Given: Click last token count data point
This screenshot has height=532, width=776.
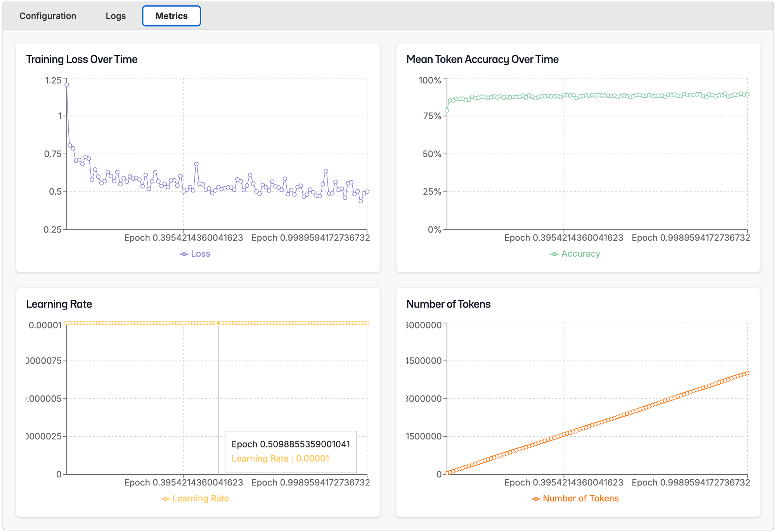Looking at the screenshot, I should point(747,373).
